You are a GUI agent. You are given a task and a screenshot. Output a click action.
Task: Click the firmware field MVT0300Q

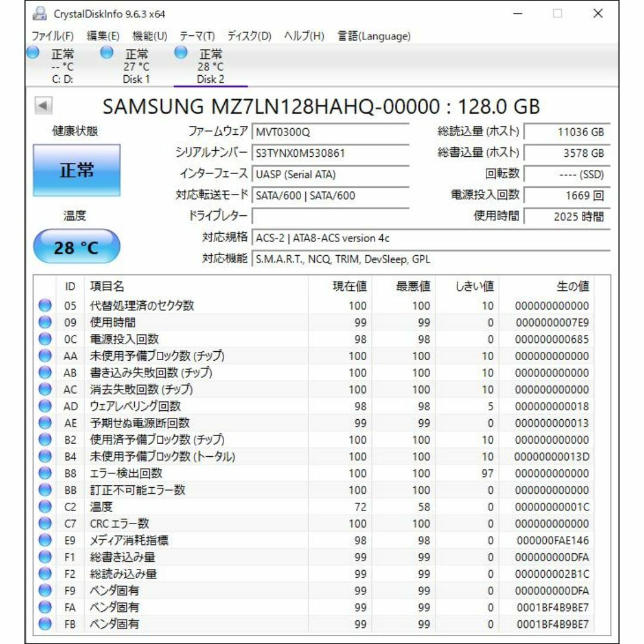click(330, 132)
